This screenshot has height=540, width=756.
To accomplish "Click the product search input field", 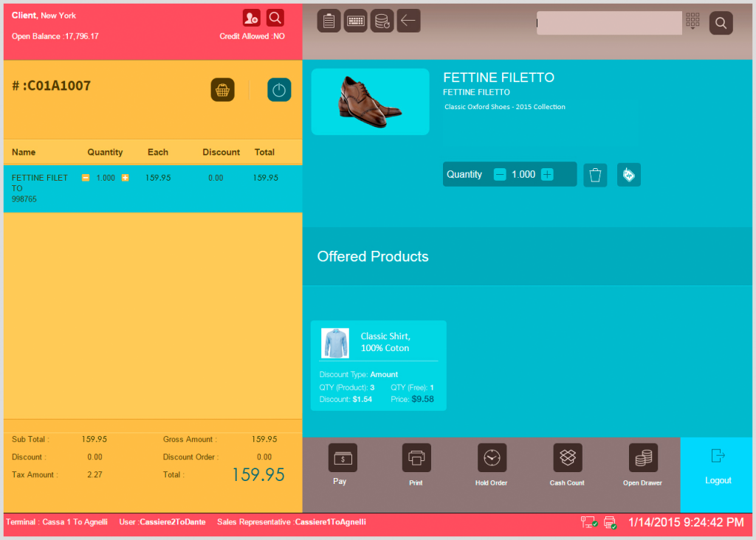I will (x=609, y=23).
